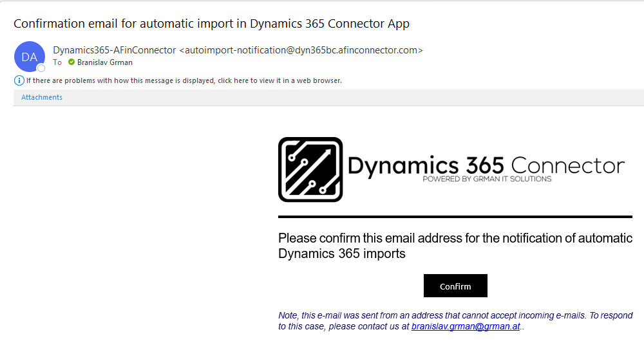Click 'Please confirm this email address' heading
644x341 pixels.
(455, 245)
